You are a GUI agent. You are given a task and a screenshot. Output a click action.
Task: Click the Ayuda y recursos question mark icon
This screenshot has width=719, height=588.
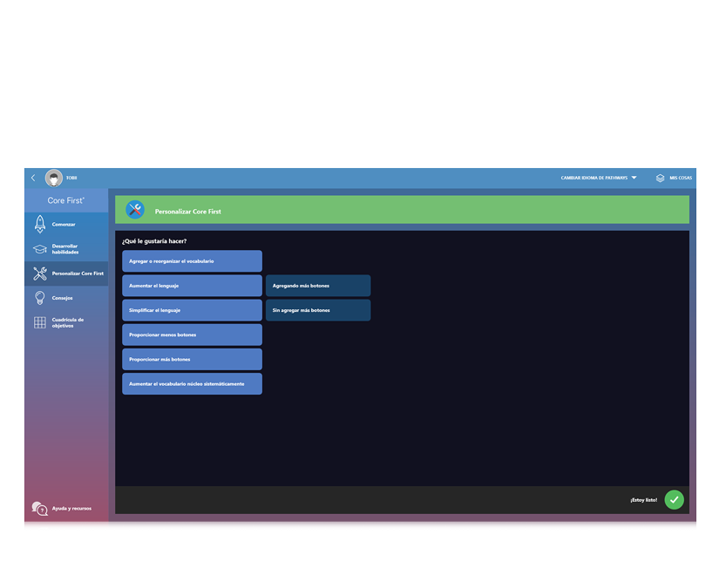(x=39, y=508)
